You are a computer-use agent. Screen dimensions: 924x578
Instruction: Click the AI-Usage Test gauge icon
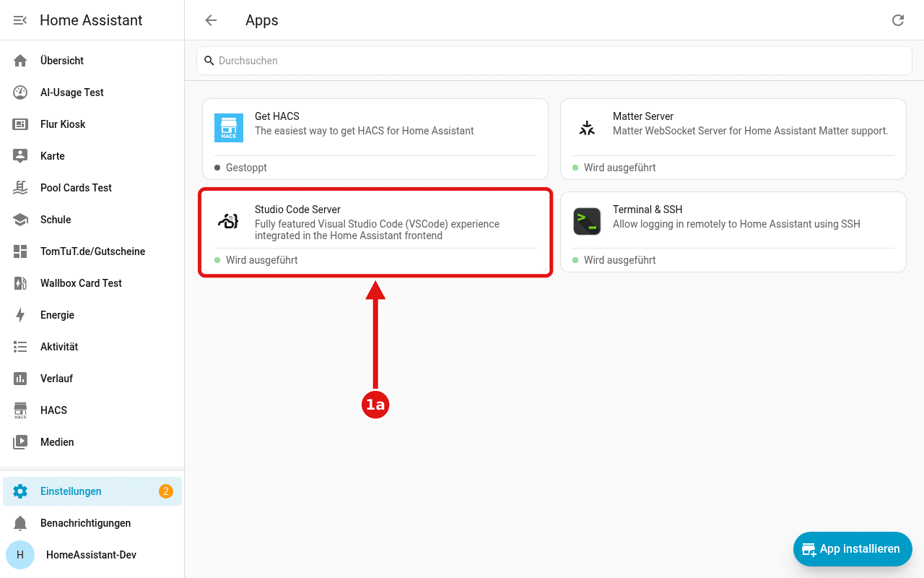[20, 92]
